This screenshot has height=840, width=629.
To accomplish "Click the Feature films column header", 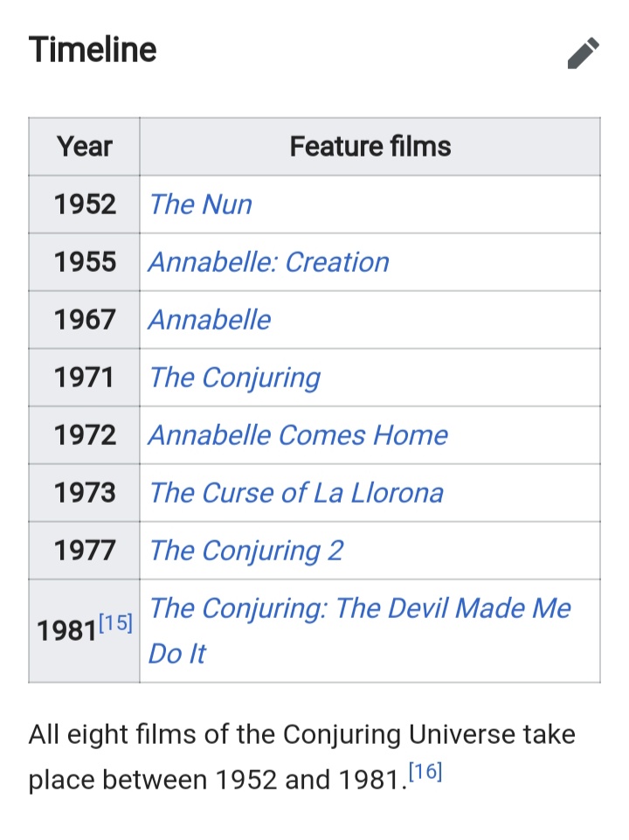I will [370, 146].
